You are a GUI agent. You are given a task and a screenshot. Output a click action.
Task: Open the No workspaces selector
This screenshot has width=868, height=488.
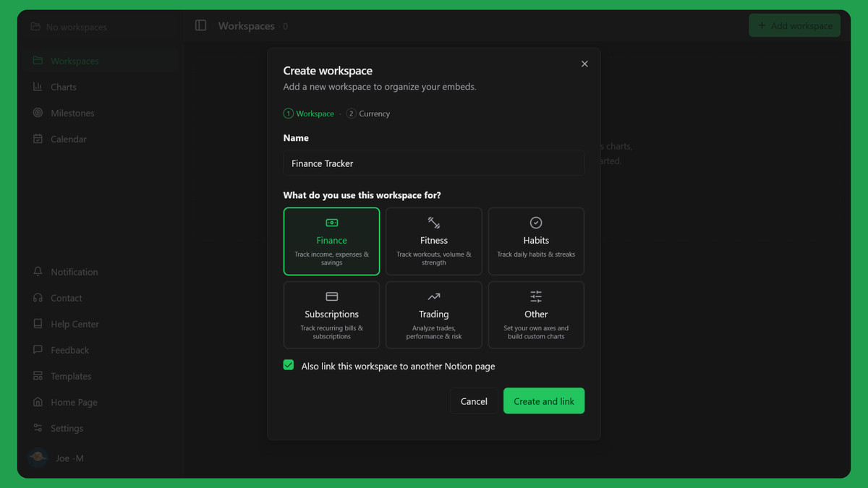click(x=100, y=27)
